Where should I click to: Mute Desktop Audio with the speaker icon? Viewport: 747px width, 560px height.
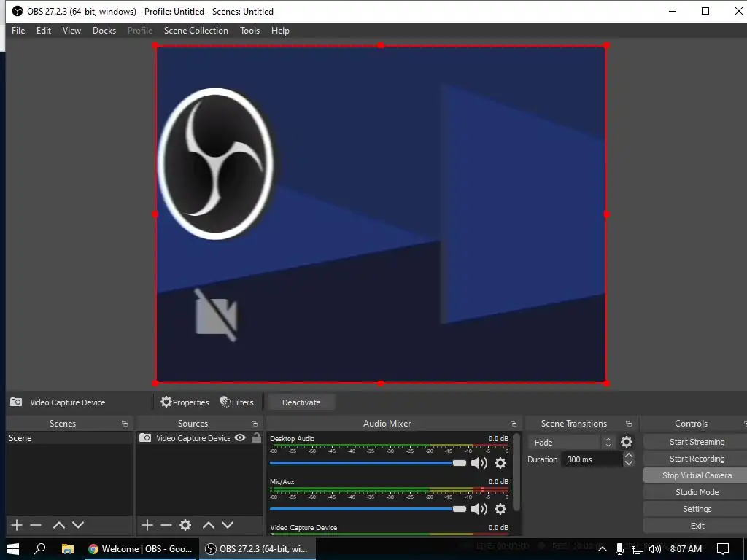click(479, 463)
